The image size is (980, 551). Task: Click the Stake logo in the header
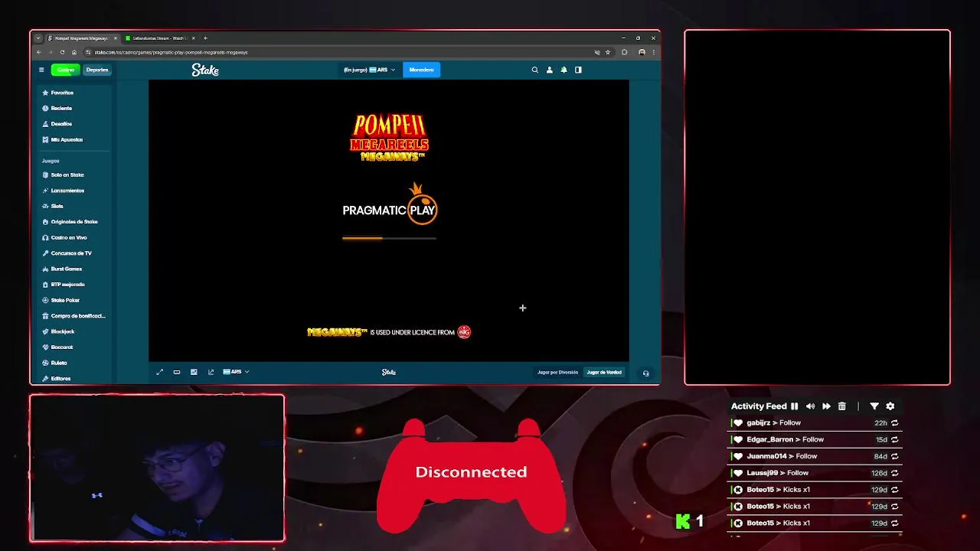[205, 70]
